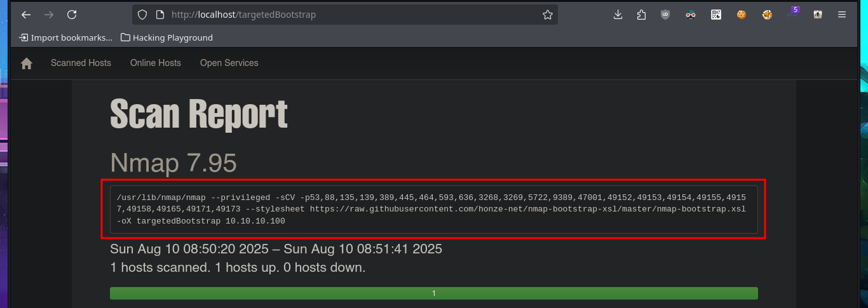
Task: Click the uBlock Origin shield icon
Action: (x=665, y=15)
